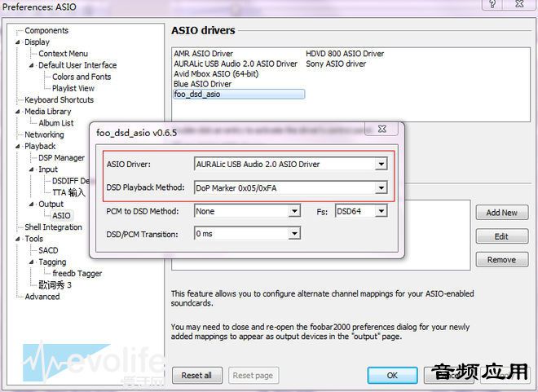Select the TTA 输入 tree item
The width and height of the screenshot is (538, 392).
tap(68, 192)
